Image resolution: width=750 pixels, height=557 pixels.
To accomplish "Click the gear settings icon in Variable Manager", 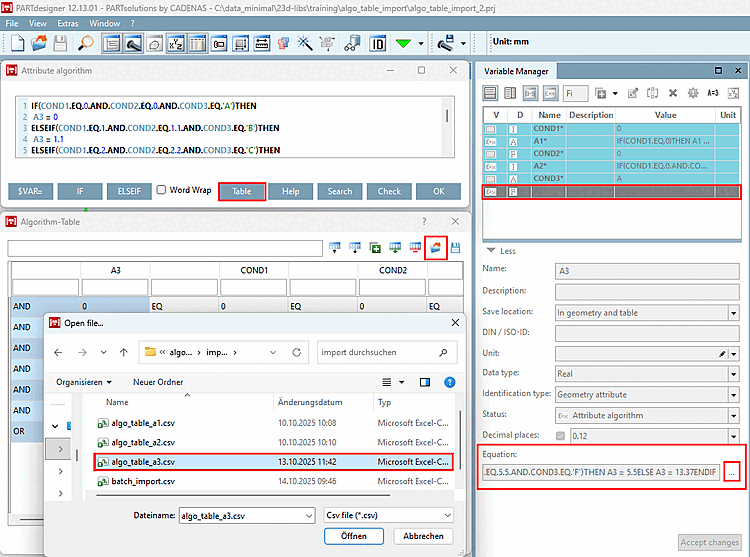I will 693,93.
